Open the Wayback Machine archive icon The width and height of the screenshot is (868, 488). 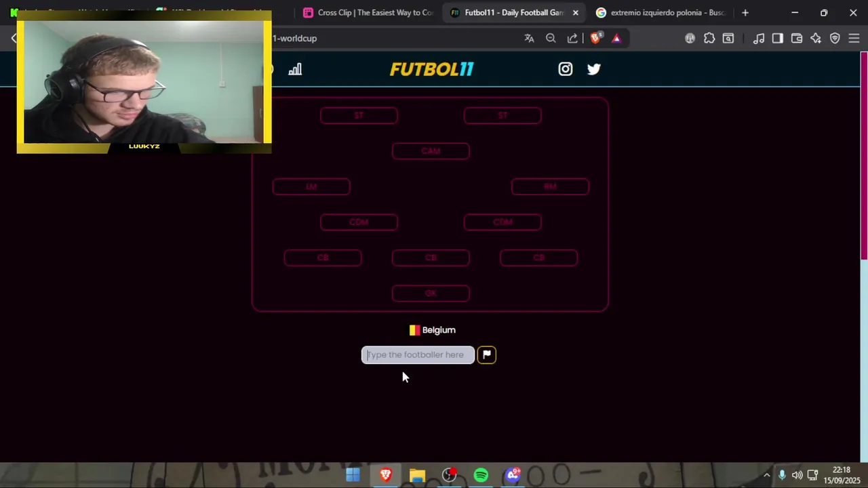tap(728, 39)
